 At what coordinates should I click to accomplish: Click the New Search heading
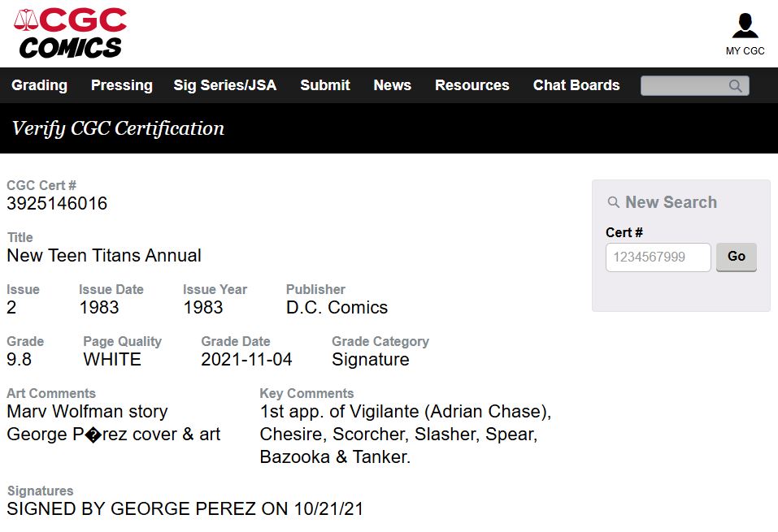[x=671, y=202]
